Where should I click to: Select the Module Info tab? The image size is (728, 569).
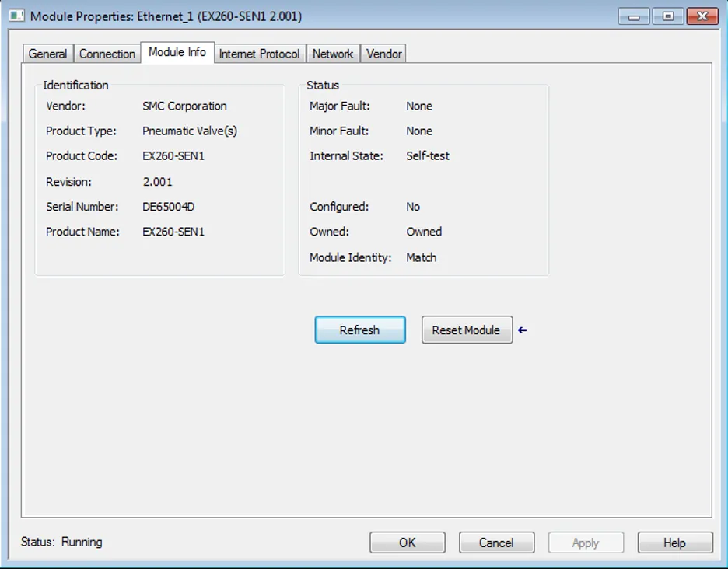[177, 52]
